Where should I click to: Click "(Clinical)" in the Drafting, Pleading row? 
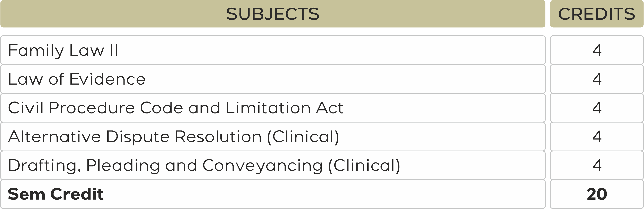point(364,165)
